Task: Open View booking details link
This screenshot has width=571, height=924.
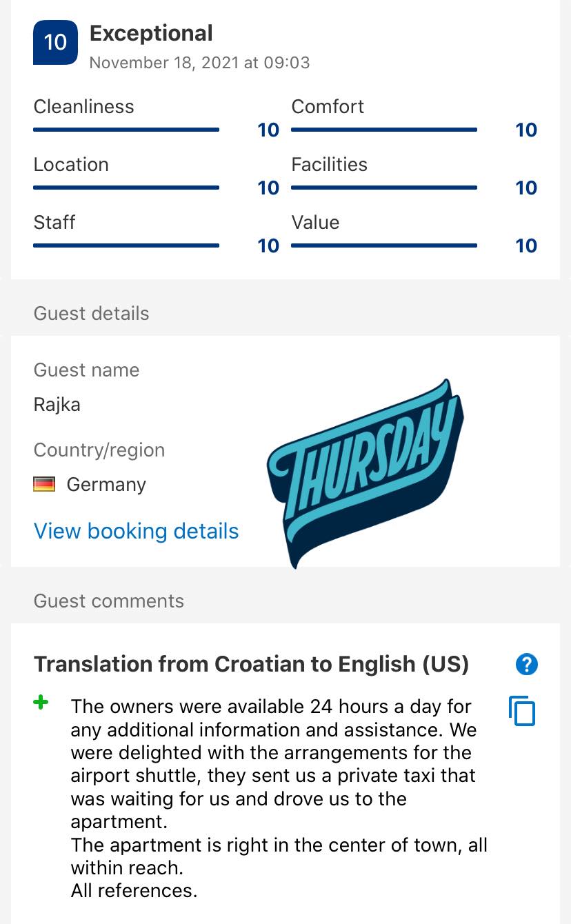Action: [x=137, y=531]
